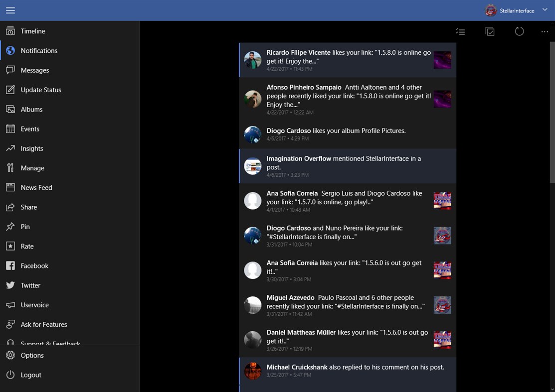The width and height of the screenshot is (555, 392).
Task: Mark all notifications as read
Action: tap(490, 31)
